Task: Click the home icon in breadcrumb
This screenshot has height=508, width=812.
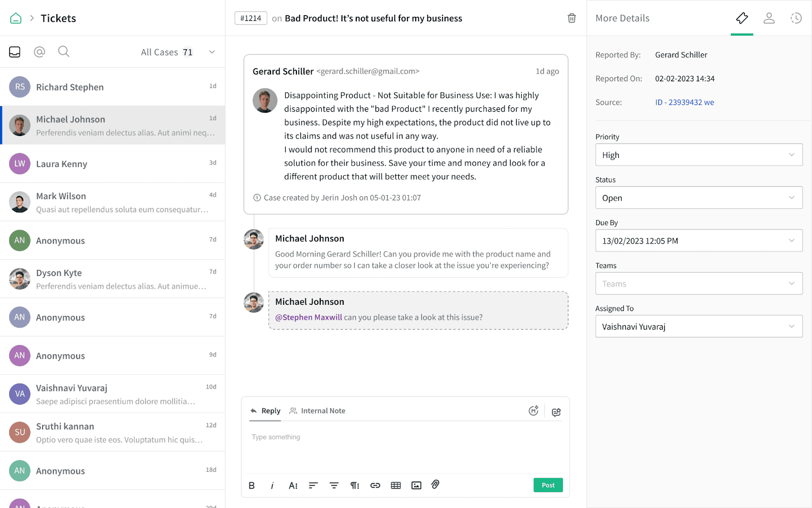Action: [x=16, y=18]
